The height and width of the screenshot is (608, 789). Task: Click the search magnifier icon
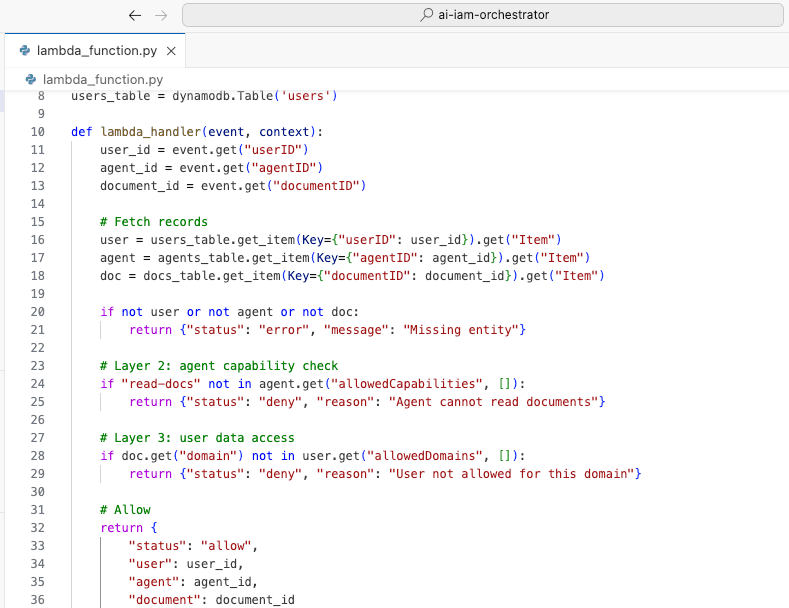pyautogui.click(x=426, y=15)
